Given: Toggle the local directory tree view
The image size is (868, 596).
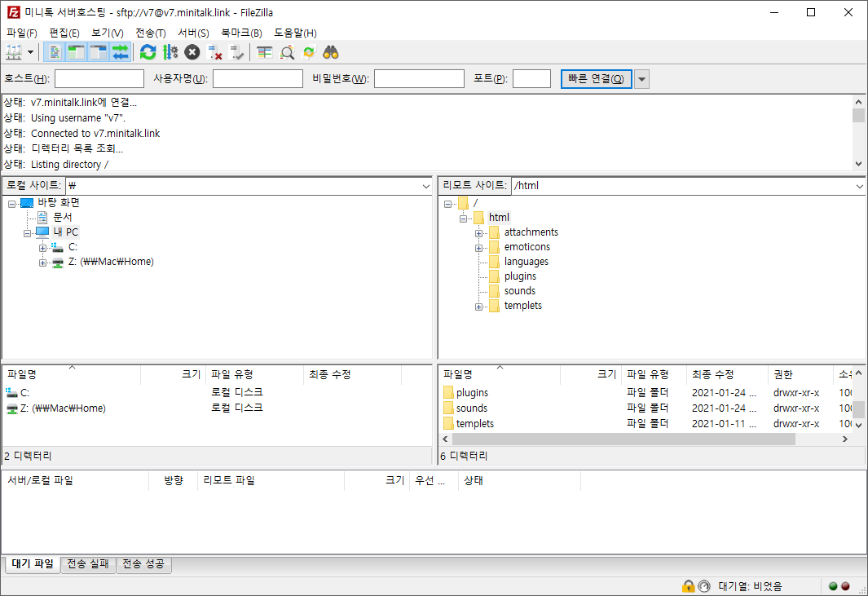Looking at the screenshot, I should tap(76, 53).
